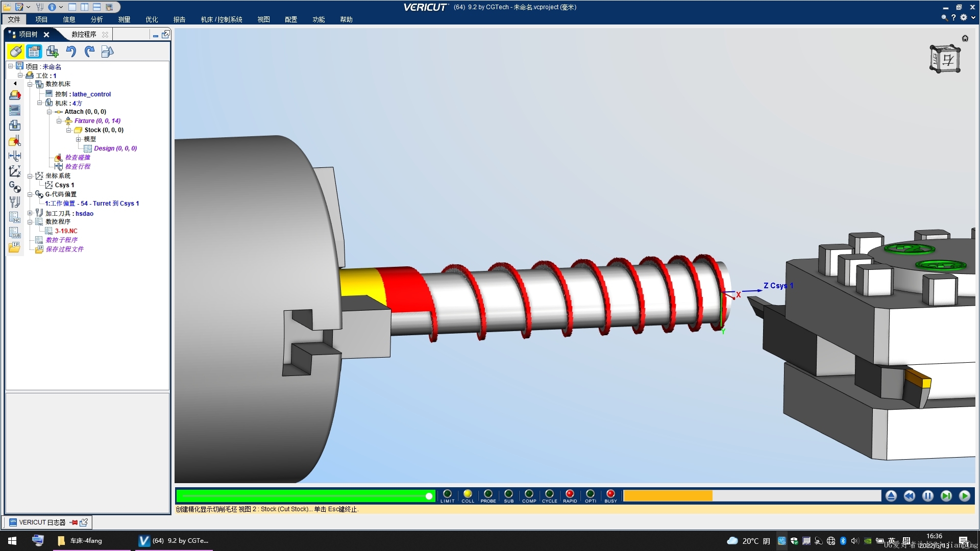Collapse the Fixture (0, 0, 14) node

[59, 121]
